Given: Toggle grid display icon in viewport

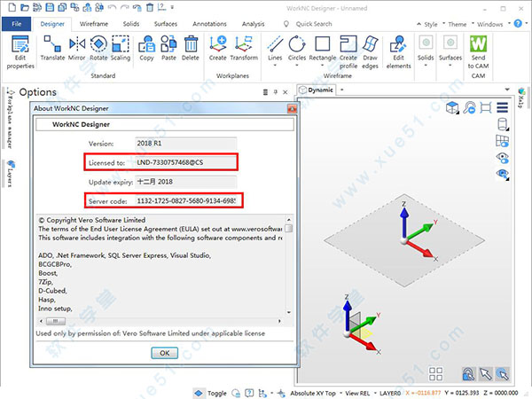Looking at the screenshot, I should [503, 141].
